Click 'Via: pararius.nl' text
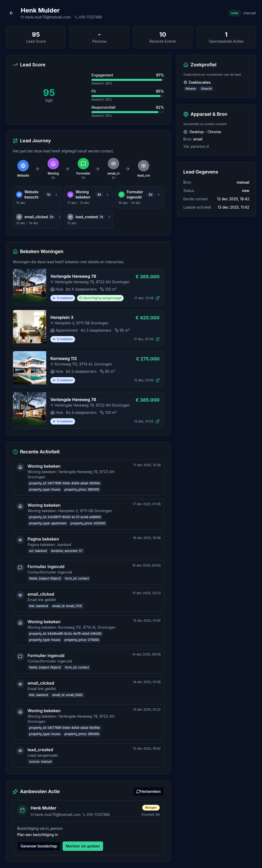This screenshot has height=868, width=262. pyautogui.click(x=196, y=147)
